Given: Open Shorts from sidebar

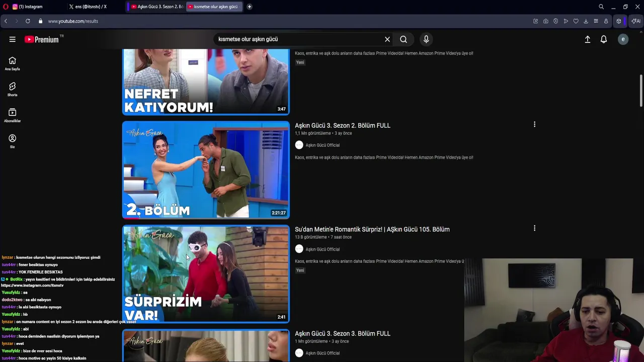Looking at the screenshot, I should [x=12, y=89].
